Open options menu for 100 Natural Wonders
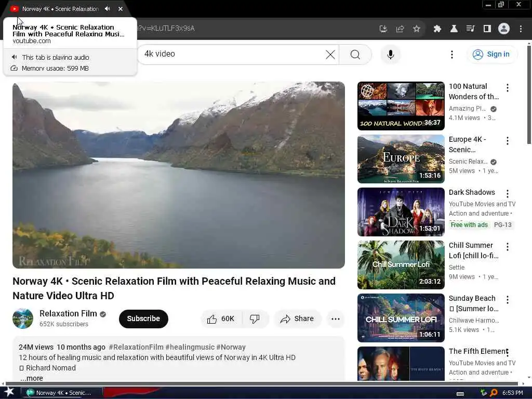 (x=507, y=88)
